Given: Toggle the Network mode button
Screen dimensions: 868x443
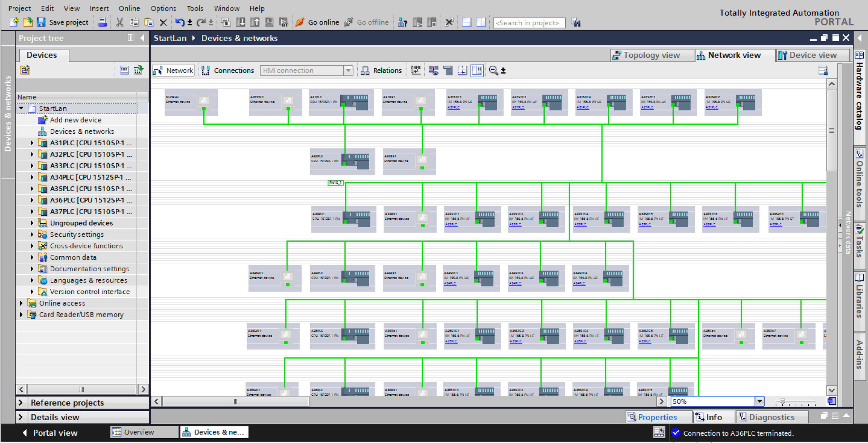Looking at the screenshot, I should [174, 70].
